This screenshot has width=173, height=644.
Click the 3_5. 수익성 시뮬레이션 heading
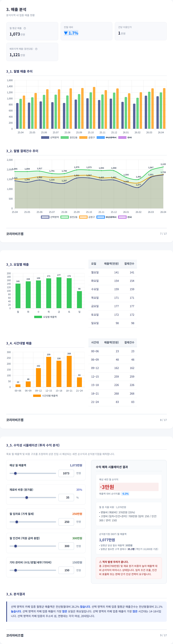click(33, 445)
